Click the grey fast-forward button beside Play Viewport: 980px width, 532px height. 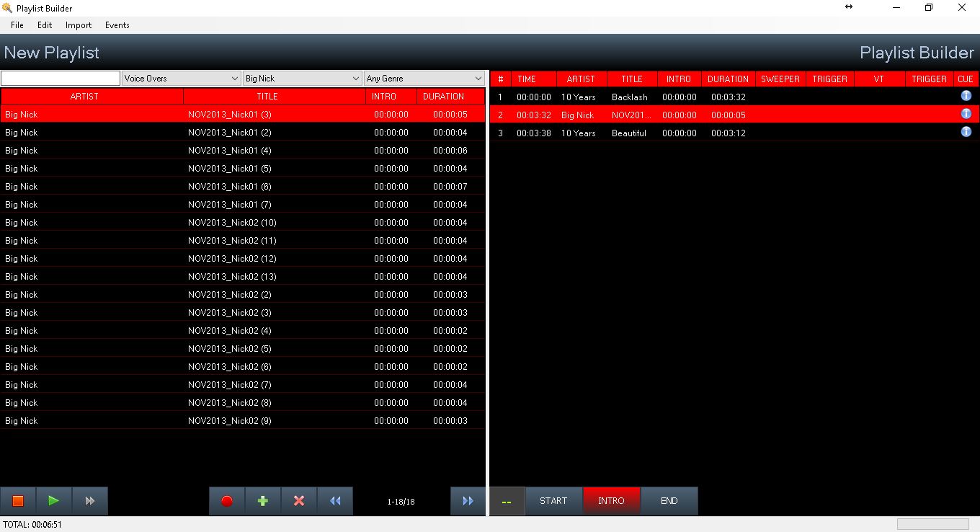pos(90,501)
